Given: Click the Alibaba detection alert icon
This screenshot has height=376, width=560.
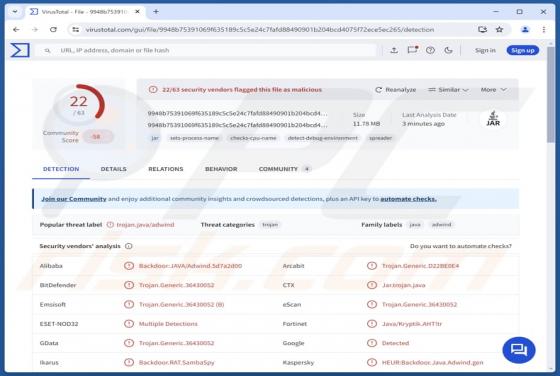Looking at the screenshot, I should tap(129, 266).
